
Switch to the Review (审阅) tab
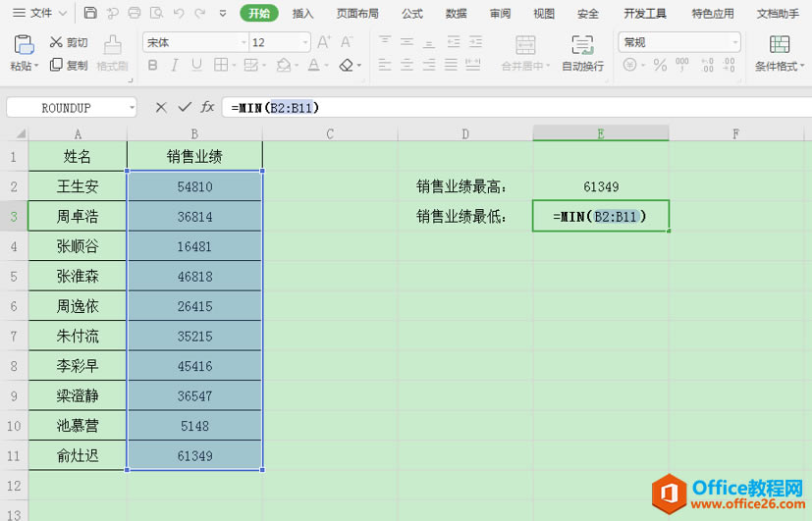point(500,14)
